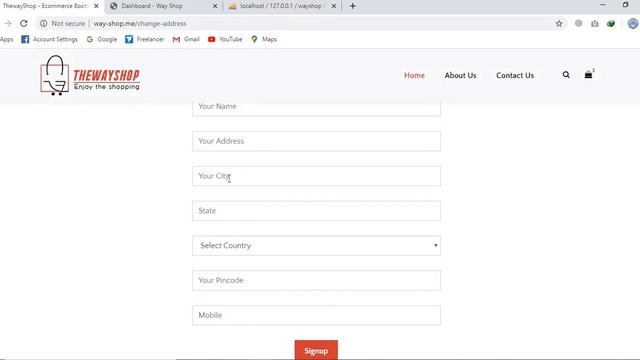Open Contact Us page
Image resolution: width=640 pixels, height=360 pixels.
(515, 76)
